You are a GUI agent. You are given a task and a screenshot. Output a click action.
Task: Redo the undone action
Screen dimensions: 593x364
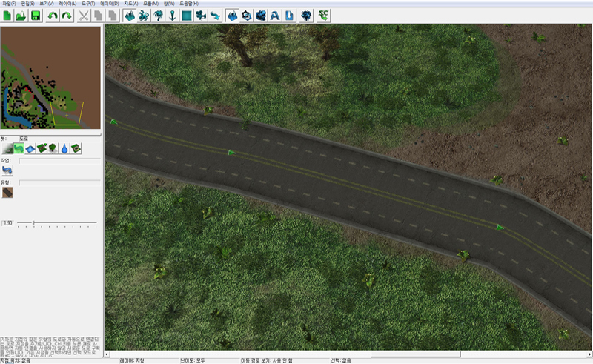pyautogui.click(x=67, y=16)
